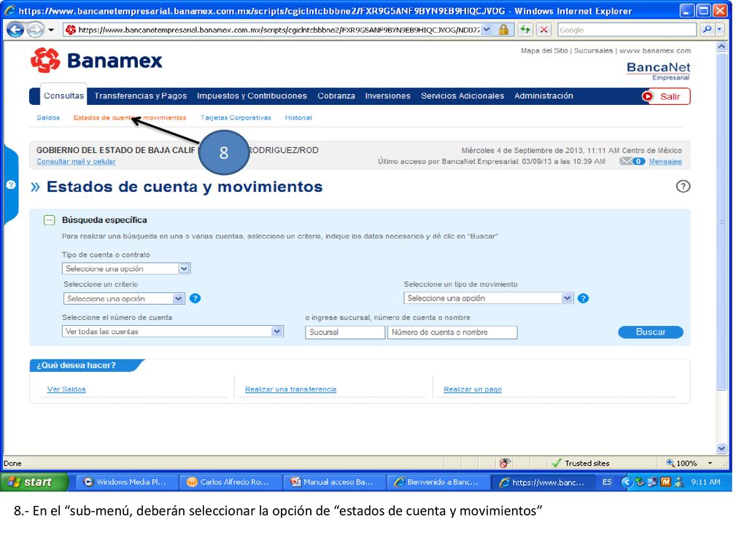Open the Mensajes link
The width and height of the screenshot is (747, 560).
(x=665, y=161)
